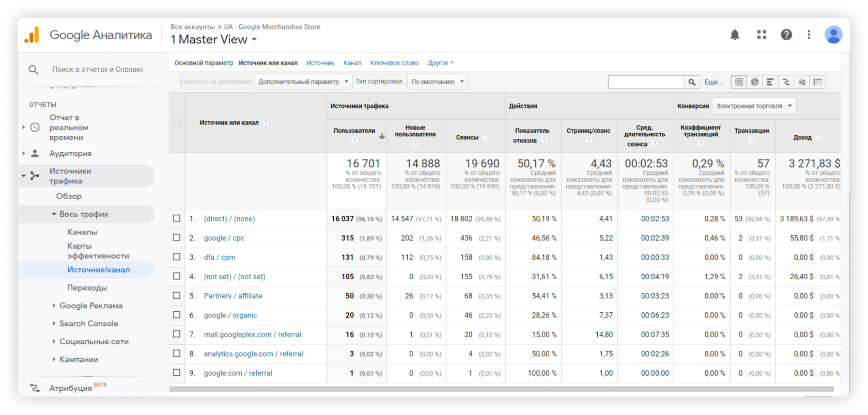The width and height of the screenshot is (868, 415).
Task: Switch to data table view
Action: pyautogui.click(x=739, y=82)
